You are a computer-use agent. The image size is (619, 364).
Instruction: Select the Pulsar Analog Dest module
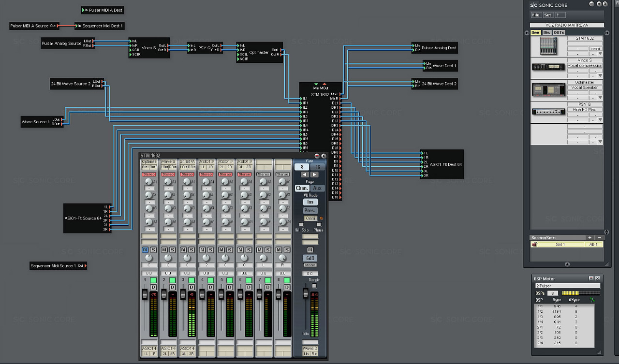pyautogui.click(x=435, y=48)
